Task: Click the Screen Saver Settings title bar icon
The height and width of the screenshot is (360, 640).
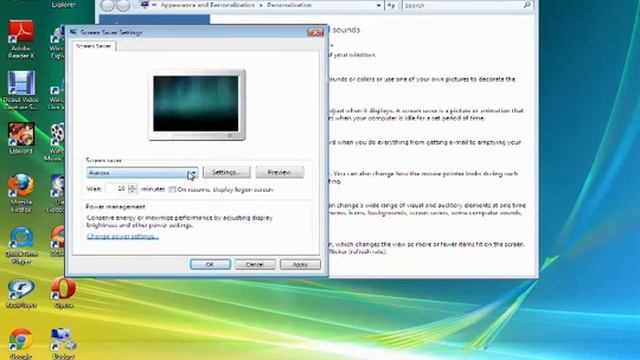Action: coord(73,32)
